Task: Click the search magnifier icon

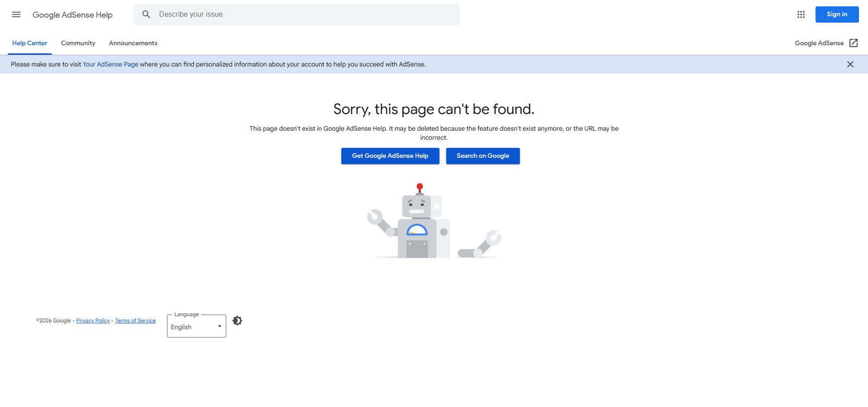Action: pyautogui.click(x=146, y=15)
